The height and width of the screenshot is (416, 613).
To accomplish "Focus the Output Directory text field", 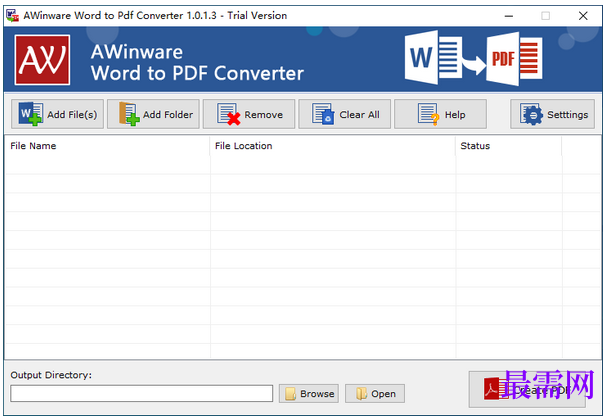I will [142, 393].
